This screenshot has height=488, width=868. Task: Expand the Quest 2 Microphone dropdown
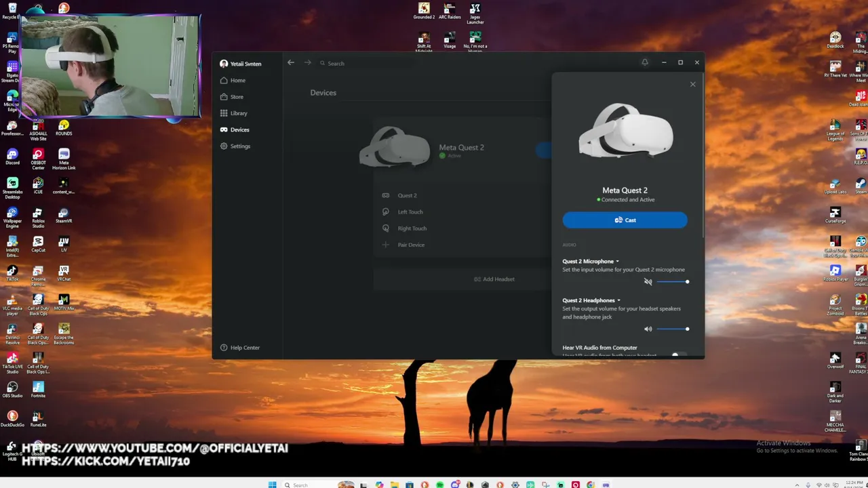[591, 262]
